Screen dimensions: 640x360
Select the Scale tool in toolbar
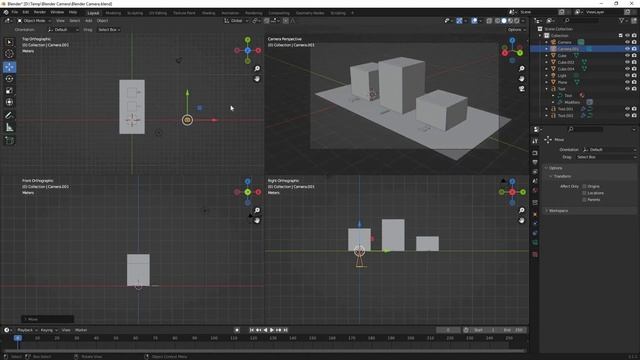pos(9,91)
